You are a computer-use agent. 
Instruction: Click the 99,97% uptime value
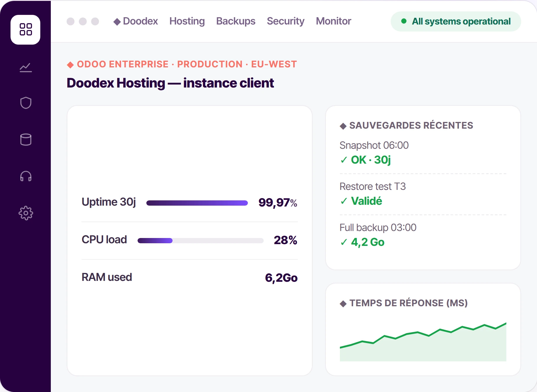pos(278,202)
